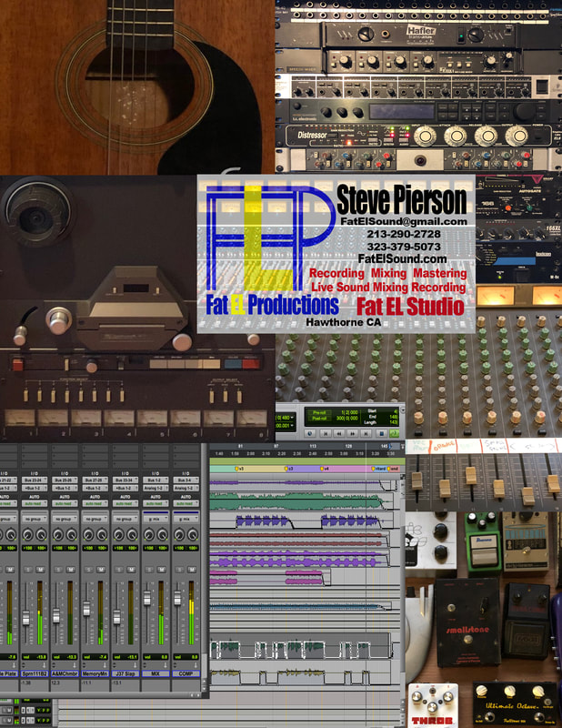Toggle the Online button in the transport
Viewport: 562px width, 728px height.
[310, 433]
